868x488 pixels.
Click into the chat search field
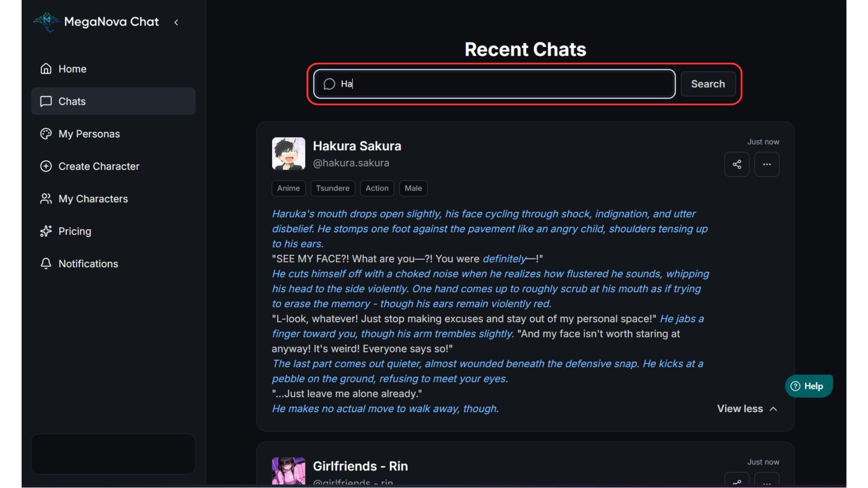pyautogui.click(x=497, y=84)
